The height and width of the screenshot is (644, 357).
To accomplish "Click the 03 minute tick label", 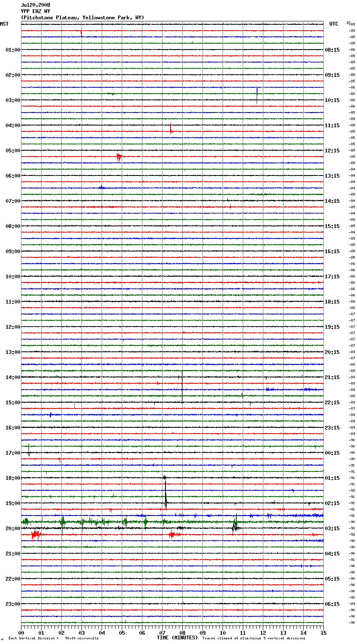I will pos(81,633).
